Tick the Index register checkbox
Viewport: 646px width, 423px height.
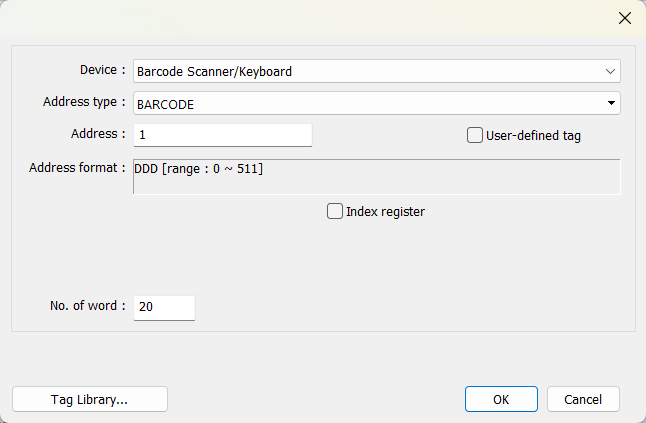[x=335, y=211]
